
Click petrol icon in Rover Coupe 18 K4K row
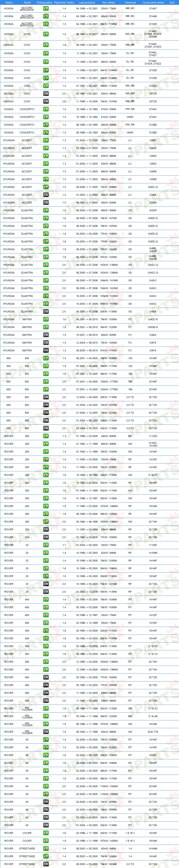(x=46, y=841)
